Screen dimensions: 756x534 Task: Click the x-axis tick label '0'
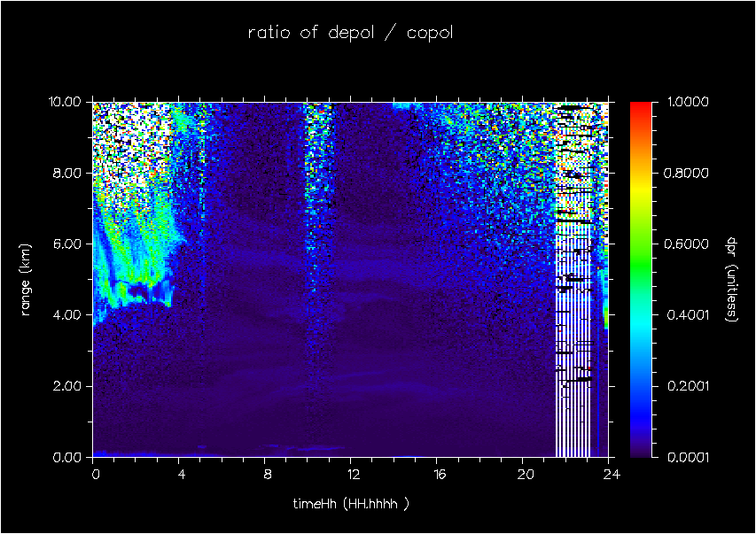point(96,475)
